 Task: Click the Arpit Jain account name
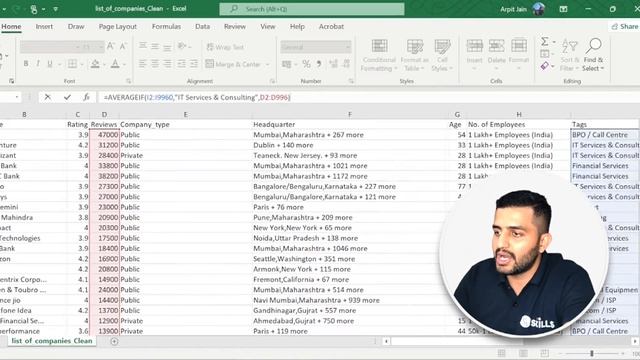513,9
